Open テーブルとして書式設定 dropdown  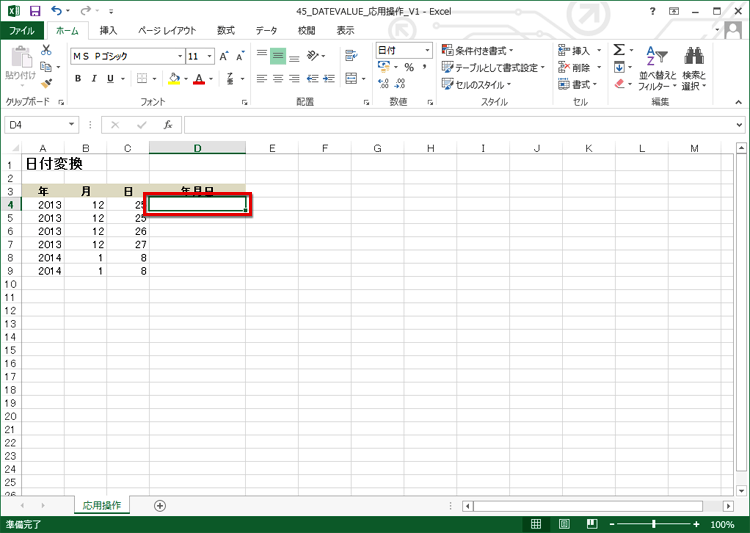[x=493, y=67]
